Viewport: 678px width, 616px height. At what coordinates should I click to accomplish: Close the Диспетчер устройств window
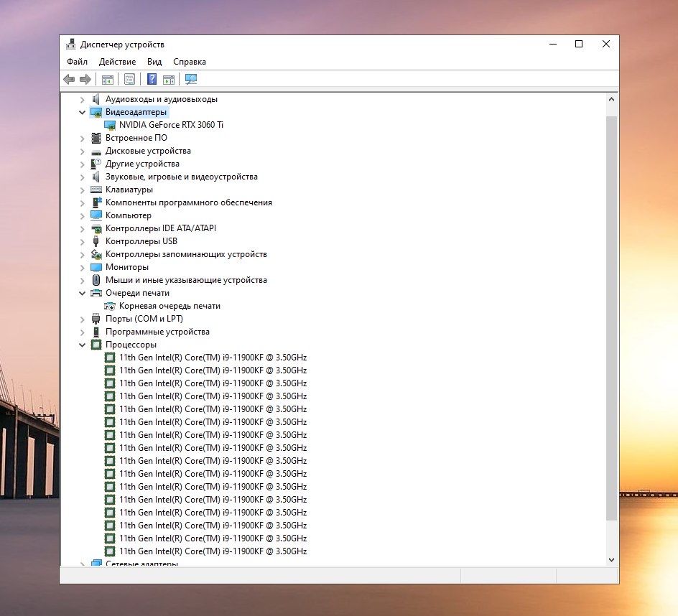point(605,44)
